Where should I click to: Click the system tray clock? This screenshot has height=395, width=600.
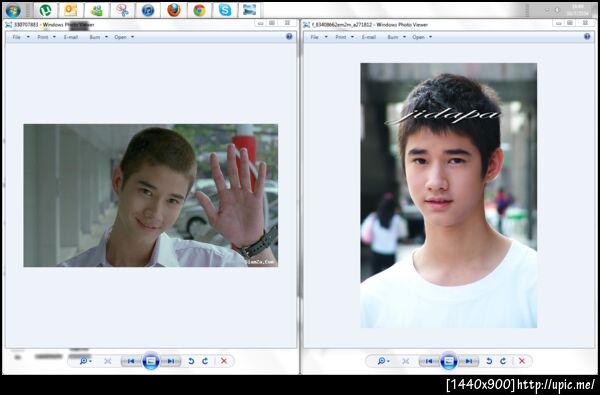click(x=578, y=10)
